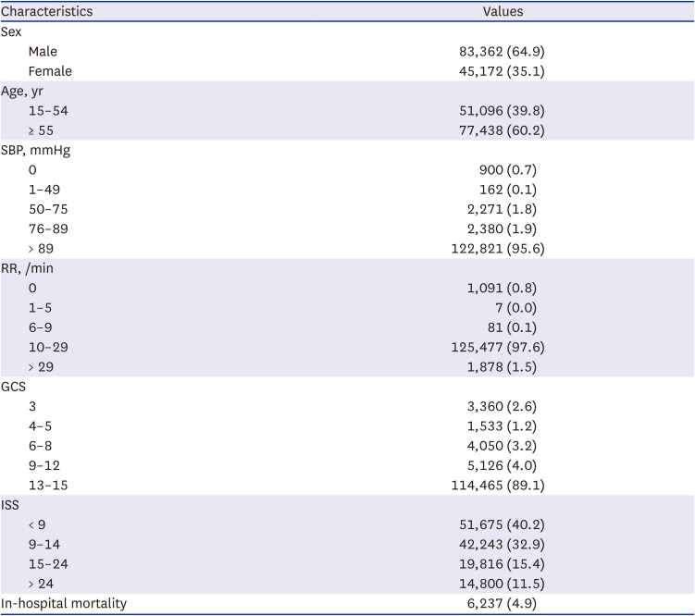This screenshot has width=695, height=616.
Task: Click the RR, /min section heading
Action: (x=28, y=267)
